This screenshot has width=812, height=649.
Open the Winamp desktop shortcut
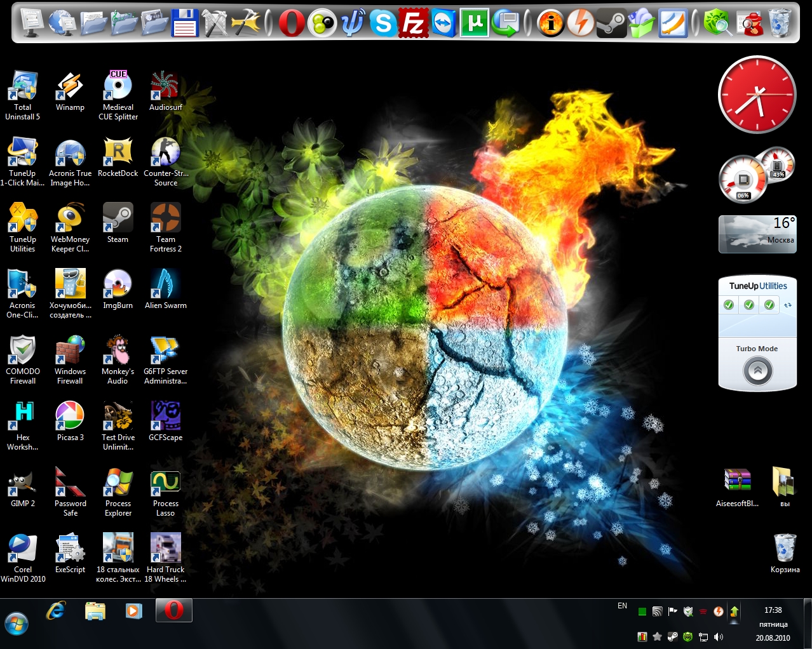(70, 91)
